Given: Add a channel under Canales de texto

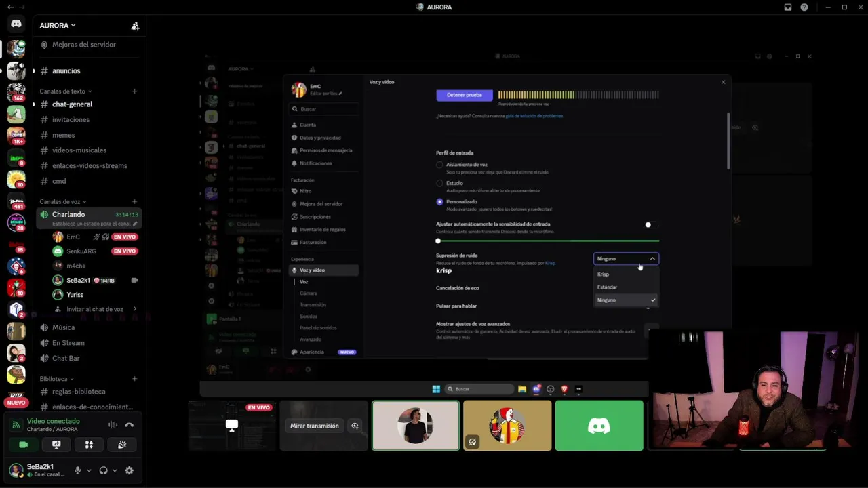Looking at the screenshot, I should [134, 91].
